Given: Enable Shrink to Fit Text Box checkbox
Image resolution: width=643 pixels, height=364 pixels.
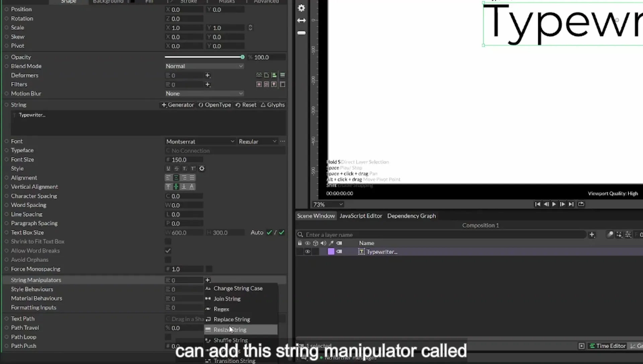Looking at the screenshot, I should pyautogui.click(x=168, y=242).
